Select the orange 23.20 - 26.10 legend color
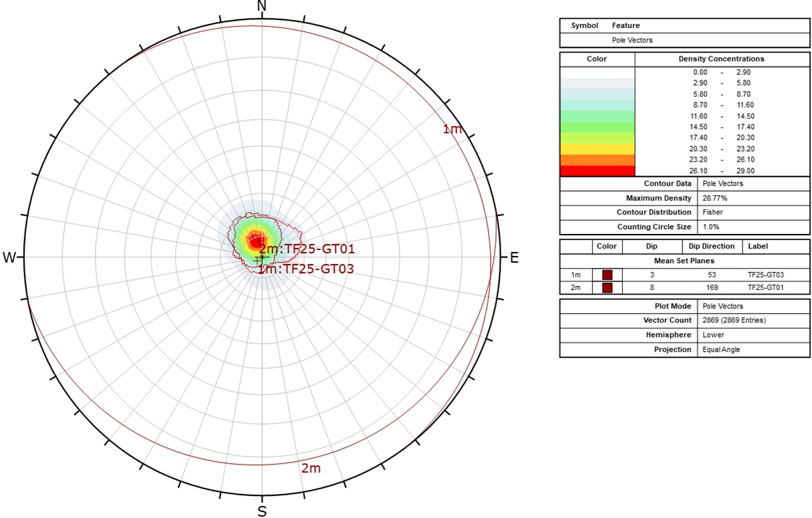The height and width of the screenshot is (518, 812). [x=597, y=160]
